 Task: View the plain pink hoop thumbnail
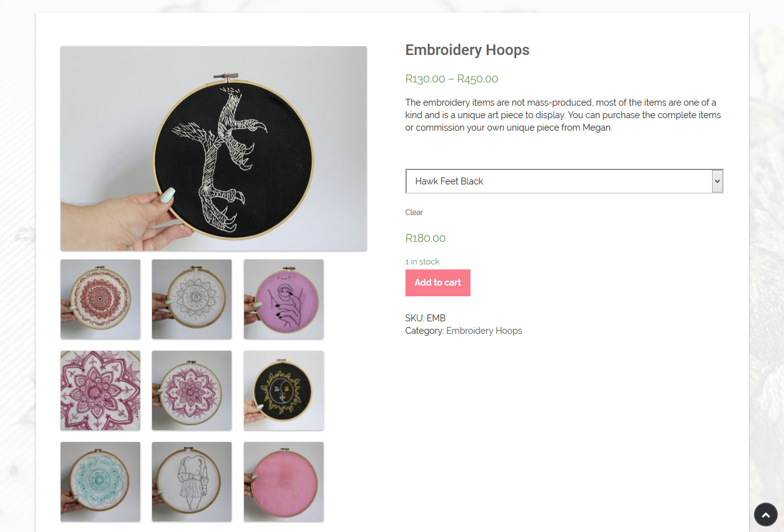[x=283, y=482]
